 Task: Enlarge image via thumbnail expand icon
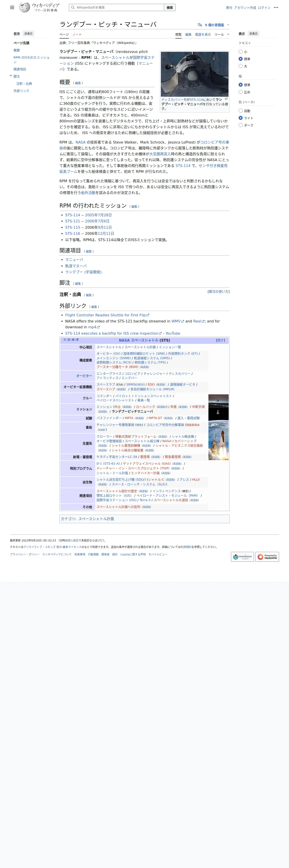tap(226, 99)
